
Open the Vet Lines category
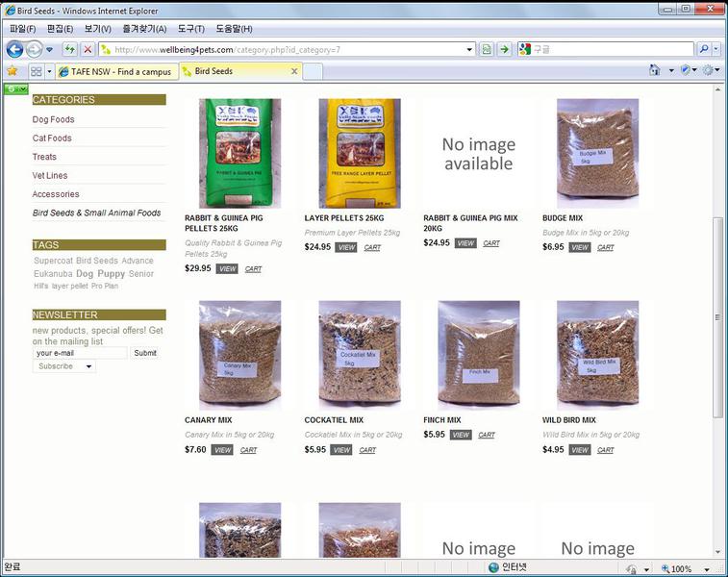[x=50, y=175]
